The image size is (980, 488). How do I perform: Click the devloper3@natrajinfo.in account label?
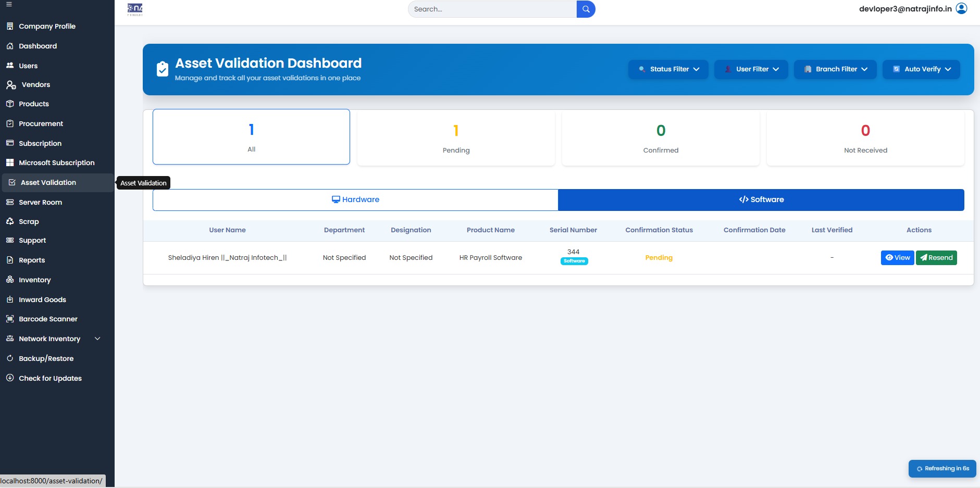[905, 8]
